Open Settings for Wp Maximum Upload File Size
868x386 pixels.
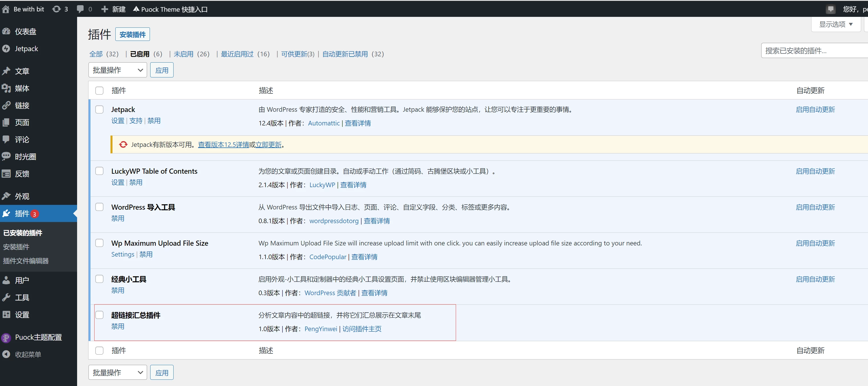[x=123, y=254]
